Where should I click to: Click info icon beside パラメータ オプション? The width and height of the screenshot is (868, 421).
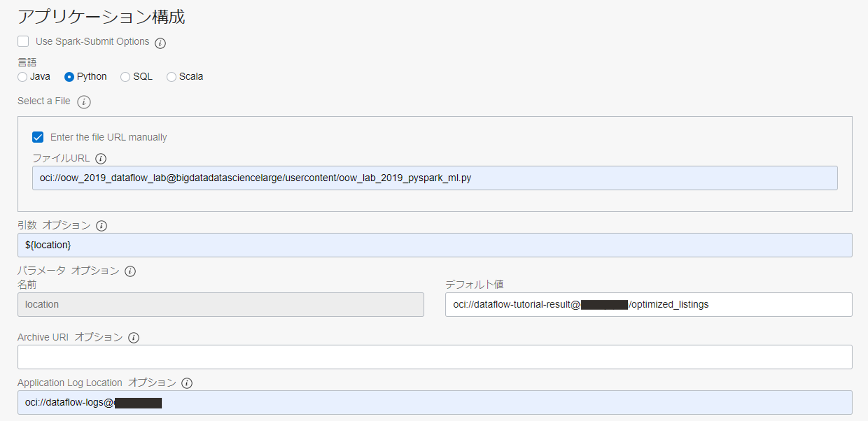[x=130, y=271]
